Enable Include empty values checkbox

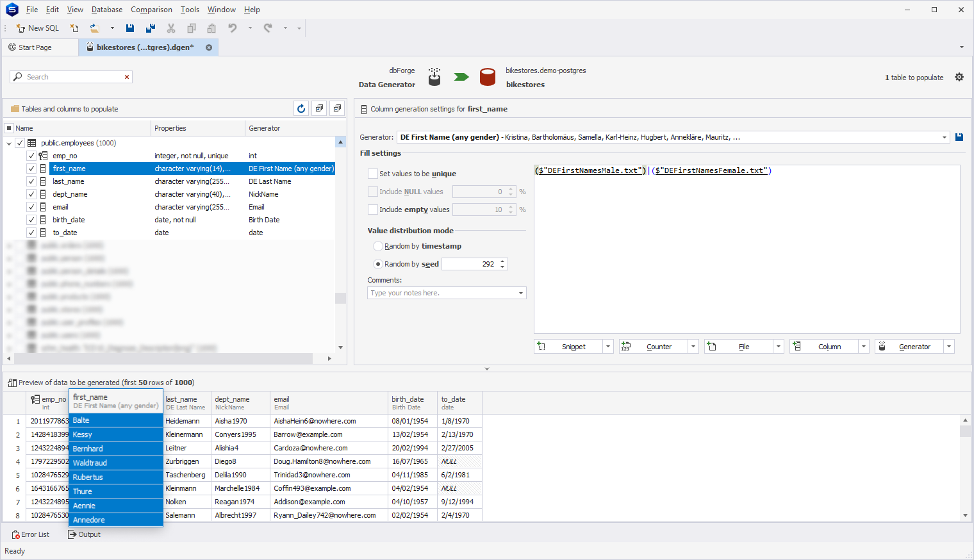point(372,210)
